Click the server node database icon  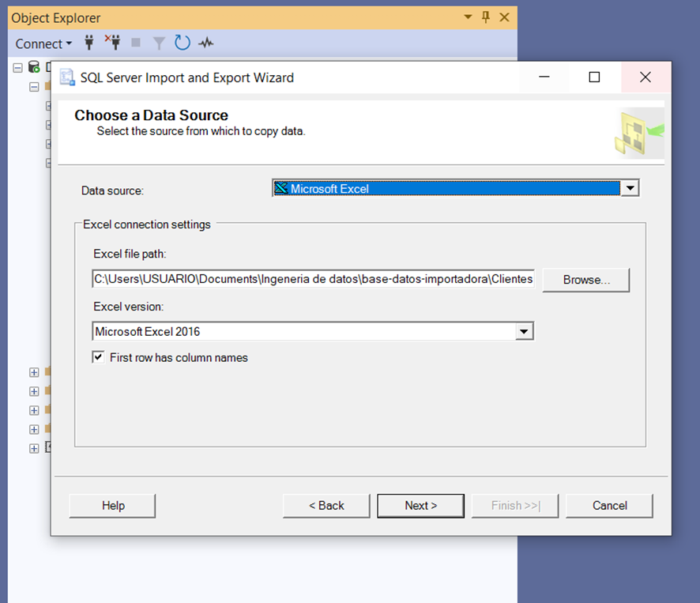pos(34,67)
